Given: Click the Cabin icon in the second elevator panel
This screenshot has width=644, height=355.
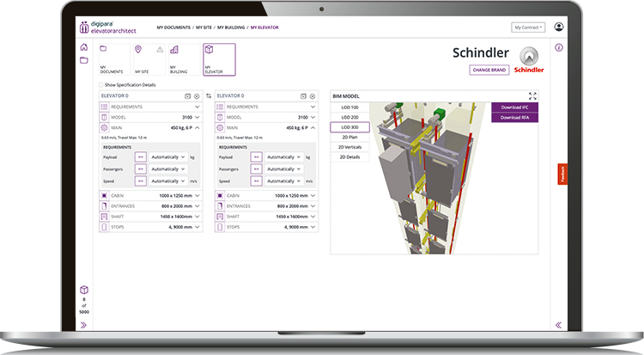Looking at the screenshot, I should point(220,195).
